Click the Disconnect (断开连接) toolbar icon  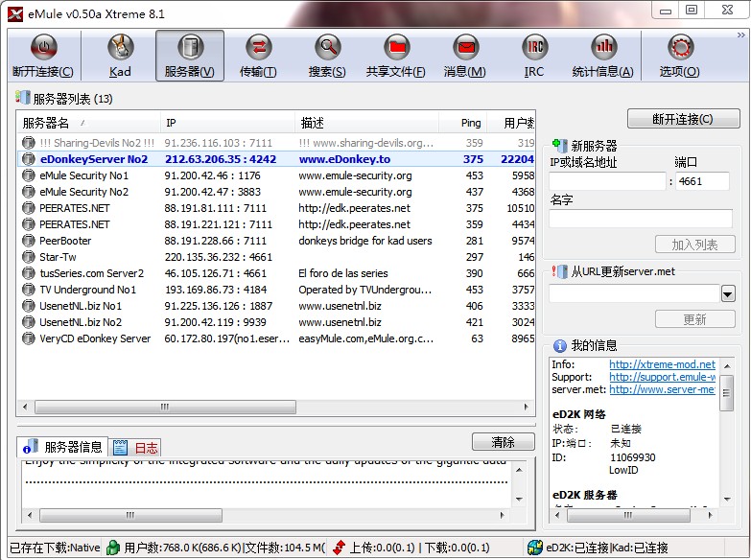[x=43, y=47]
